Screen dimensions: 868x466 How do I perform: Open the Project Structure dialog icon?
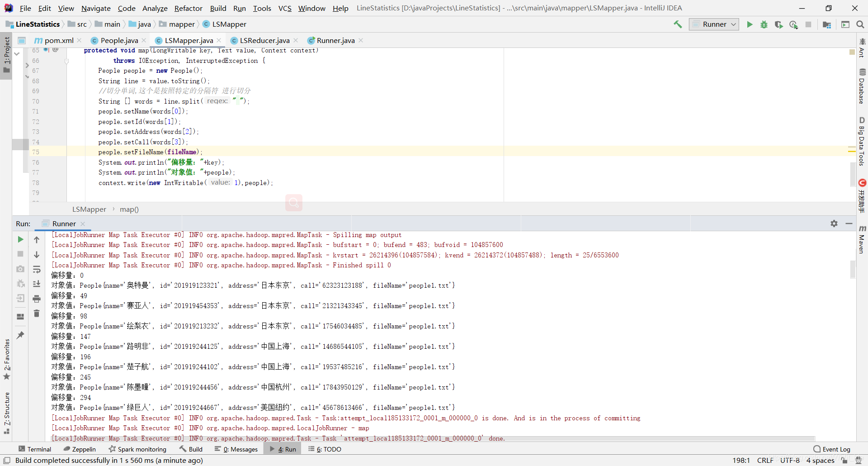pyautogui.click(x=827, y=24)
